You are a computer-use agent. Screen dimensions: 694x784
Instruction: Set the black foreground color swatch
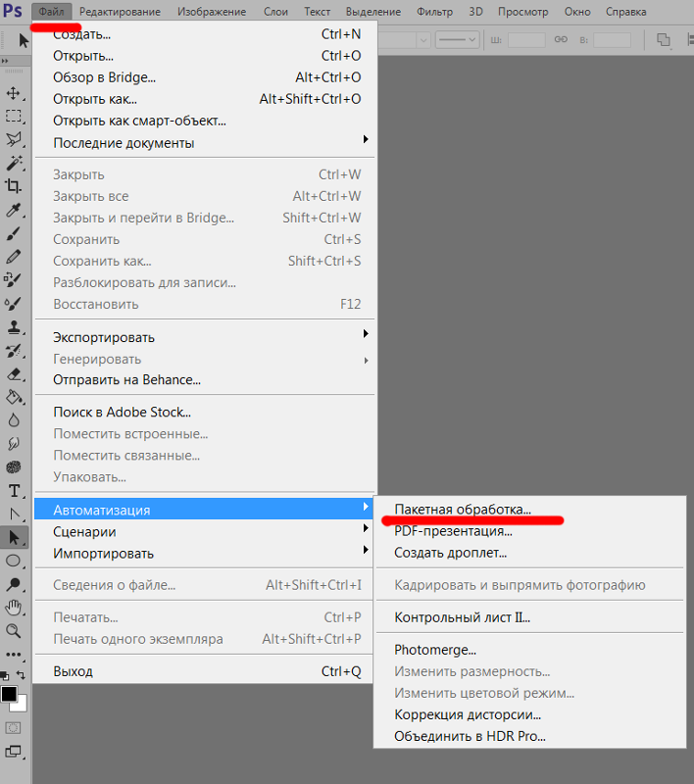(x=9, y=694)
